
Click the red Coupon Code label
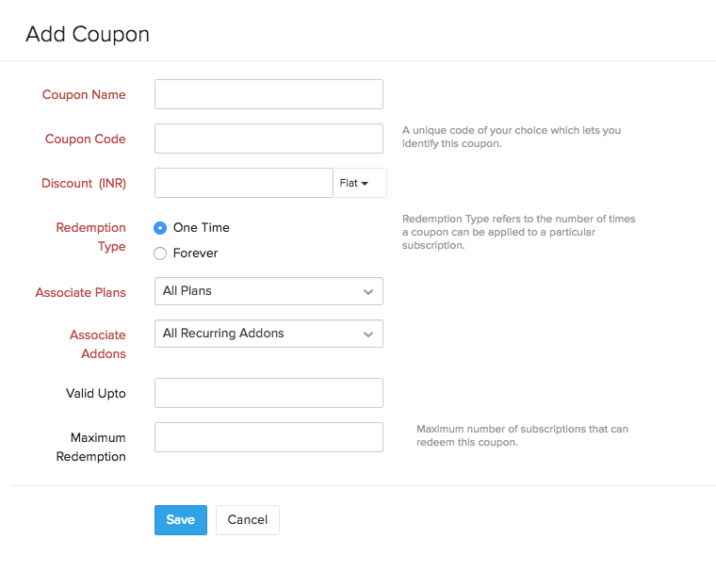(x=85, y=139)
